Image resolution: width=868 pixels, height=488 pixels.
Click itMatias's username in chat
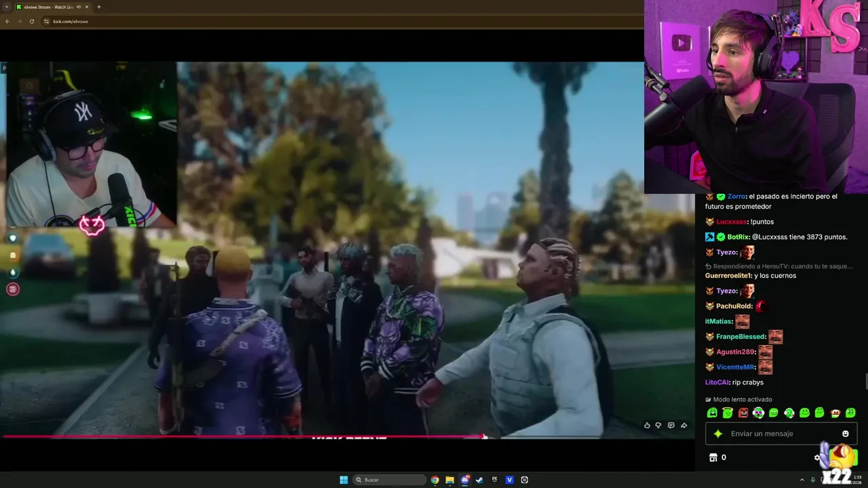coord(719,321)
